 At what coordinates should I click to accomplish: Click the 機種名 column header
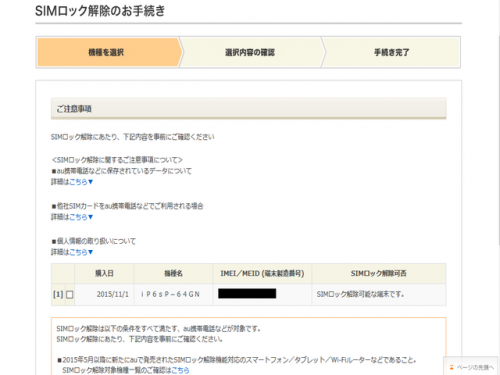pos(173,274)
